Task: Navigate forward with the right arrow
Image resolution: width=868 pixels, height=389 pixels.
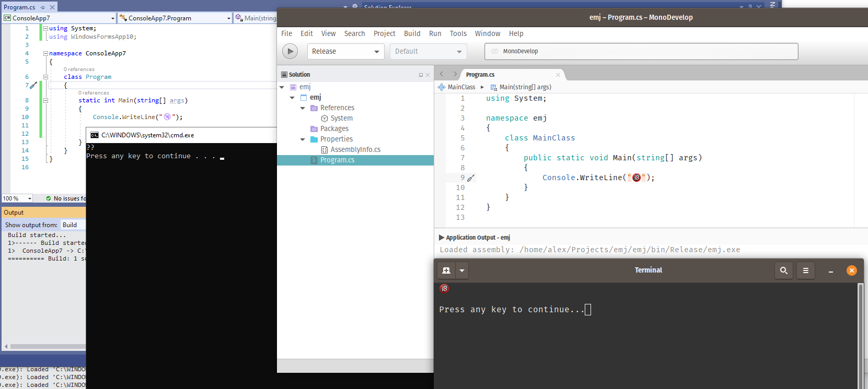Action: pos(455,74)
